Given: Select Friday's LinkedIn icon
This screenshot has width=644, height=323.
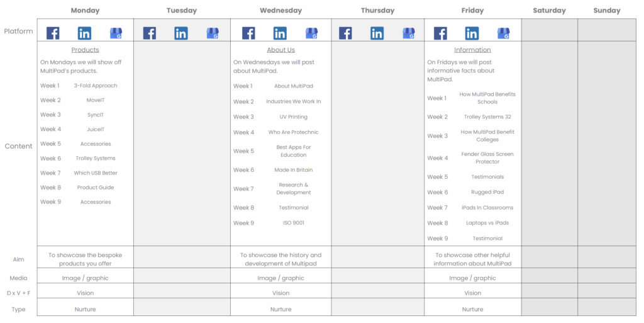Looking at the screenshot, I should click(472, 33).
